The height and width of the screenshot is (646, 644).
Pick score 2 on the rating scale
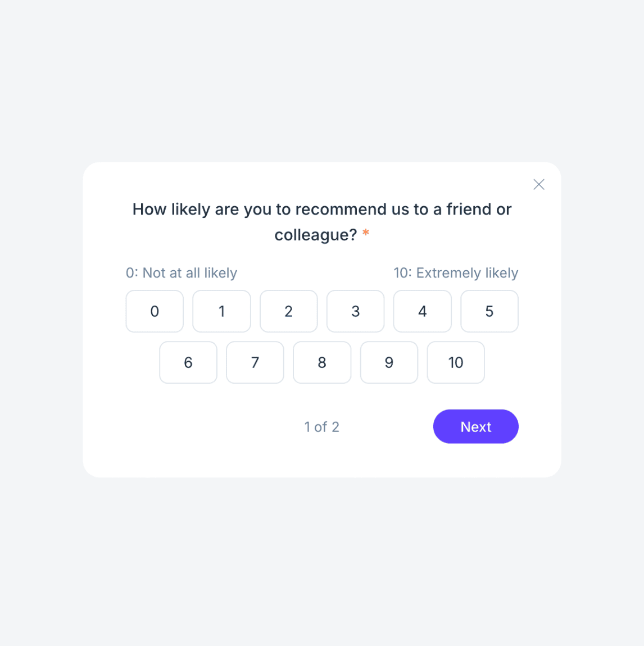[x=288, y=311]
